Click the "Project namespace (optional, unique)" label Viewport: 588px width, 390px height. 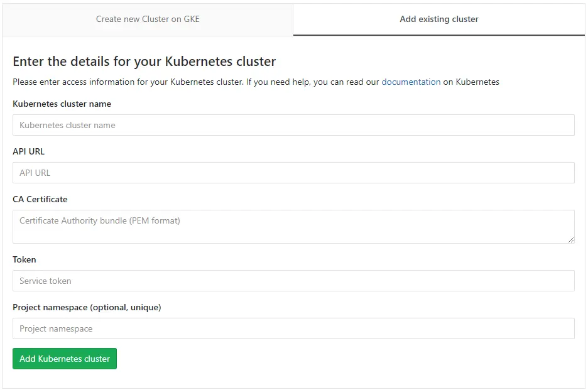click(87, 307)
